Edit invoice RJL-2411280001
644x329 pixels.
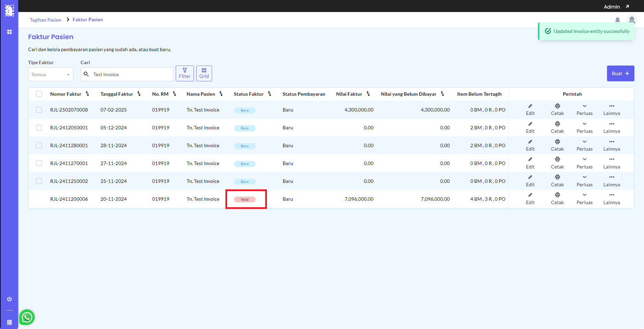530,145
